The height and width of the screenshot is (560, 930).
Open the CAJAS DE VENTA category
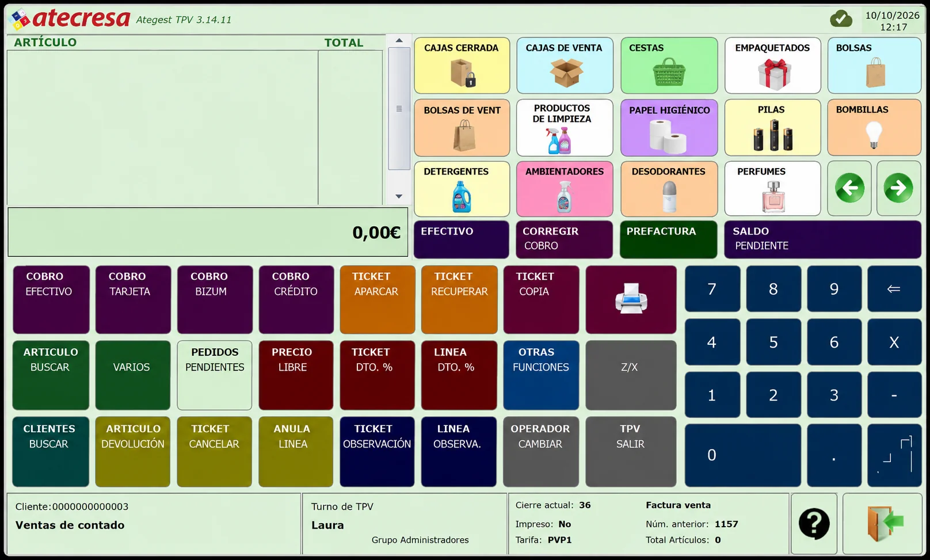pyautogui.click(x=565, y=66)
